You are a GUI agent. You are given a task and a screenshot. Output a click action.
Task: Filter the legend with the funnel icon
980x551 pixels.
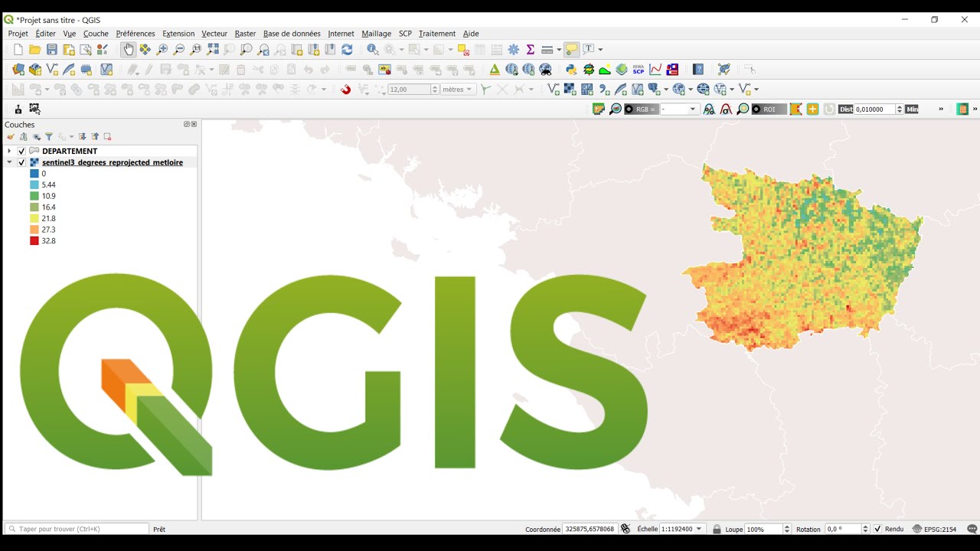pos(49,137)
